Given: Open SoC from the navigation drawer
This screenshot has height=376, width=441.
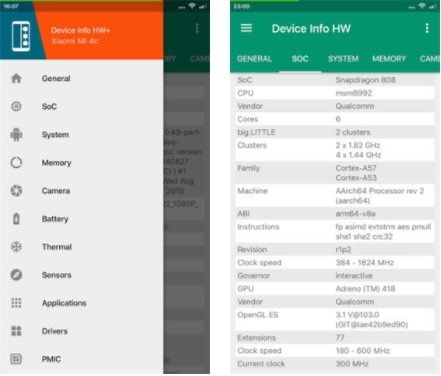Looking at the screenshot, I should click(82, 106).
